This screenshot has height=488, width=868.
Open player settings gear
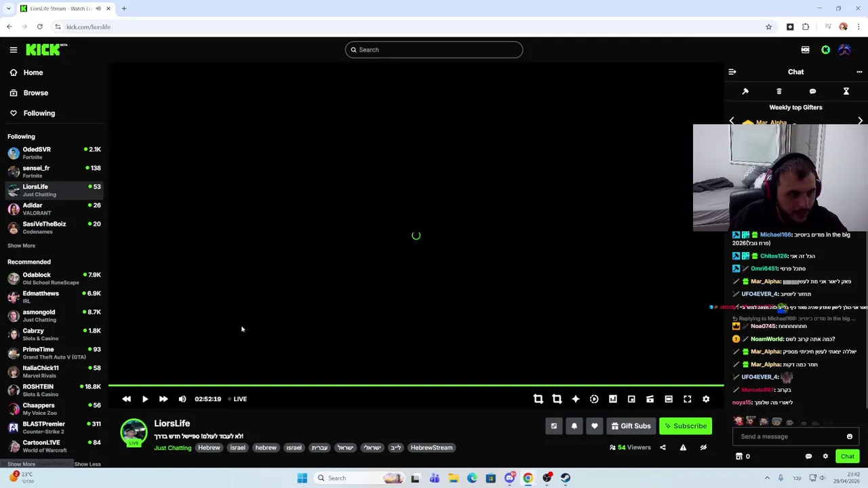pyautogui.click(x=706, y=399)
